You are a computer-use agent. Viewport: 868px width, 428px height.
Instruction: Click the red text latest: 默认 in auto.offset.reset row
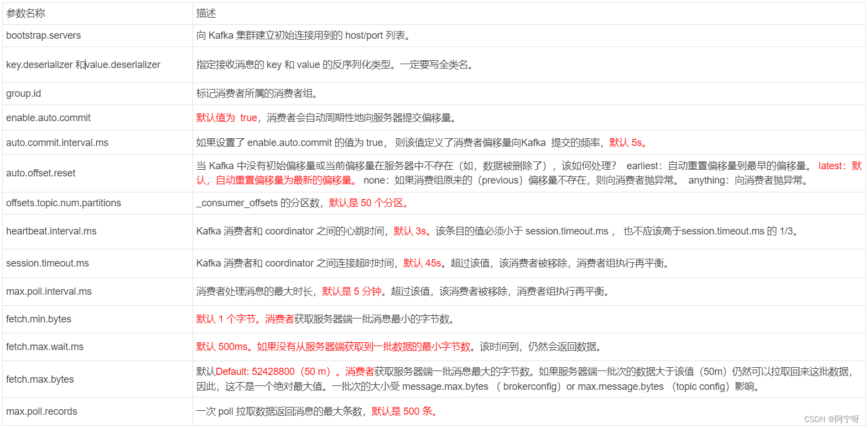[840, 166]
